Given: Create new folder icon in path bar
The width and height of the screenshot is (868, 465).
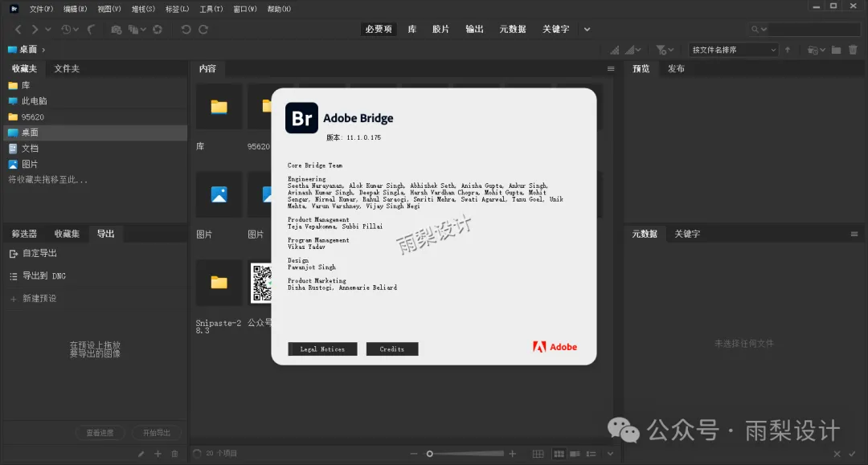Looking at the screenshot, I should click(837, 50).
